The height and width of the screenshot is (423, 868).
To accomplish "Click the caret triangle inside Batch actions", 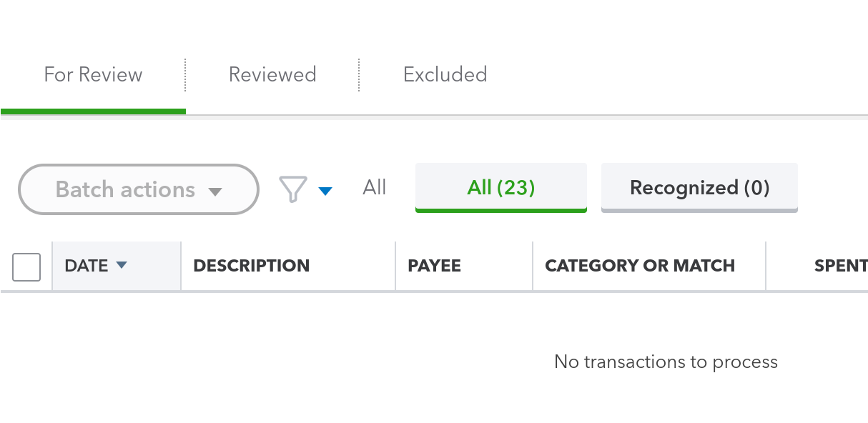I will click(214, 191).
